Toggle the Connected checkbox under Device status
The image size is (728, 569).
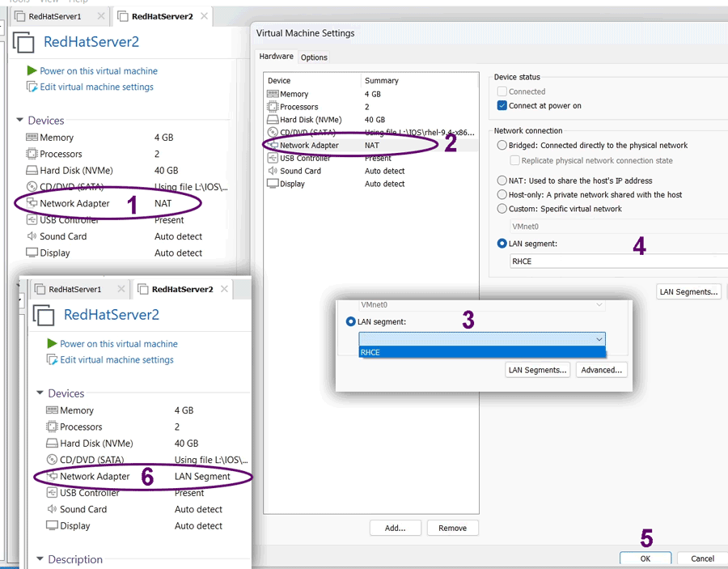[502, 91]
